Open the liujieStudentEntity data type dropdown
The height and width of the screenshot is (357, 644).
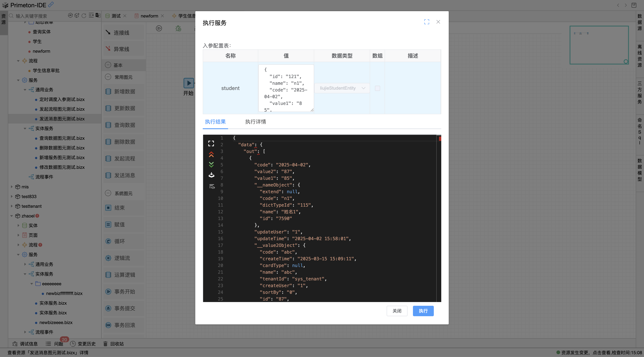click(342, 88)
